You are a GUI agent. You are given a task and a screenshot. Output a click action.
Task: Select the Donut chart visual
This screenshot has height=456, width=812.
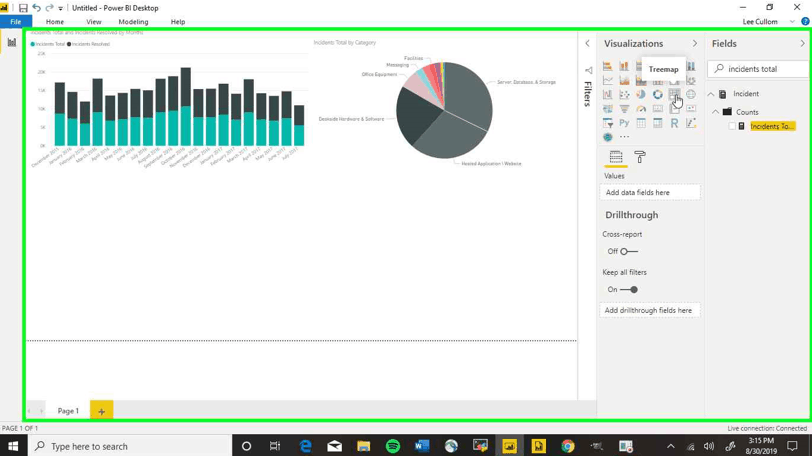tap(657, 94)
